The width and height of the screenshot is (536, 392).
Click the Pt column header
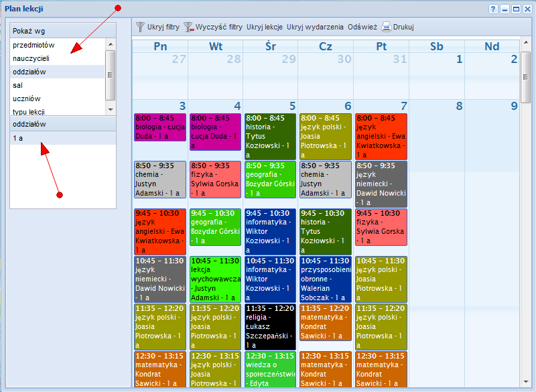(381, 46)
